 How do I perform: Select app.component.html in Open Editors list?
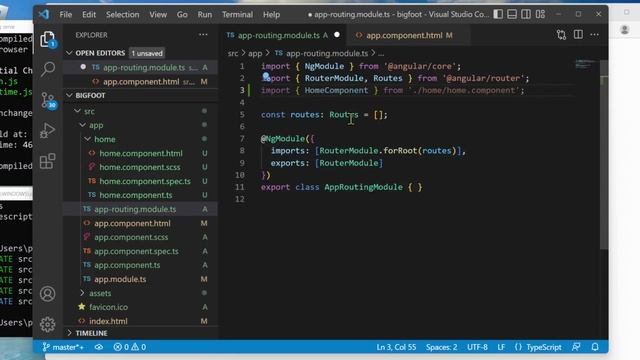pyautogui.click(x=141, y=82)
